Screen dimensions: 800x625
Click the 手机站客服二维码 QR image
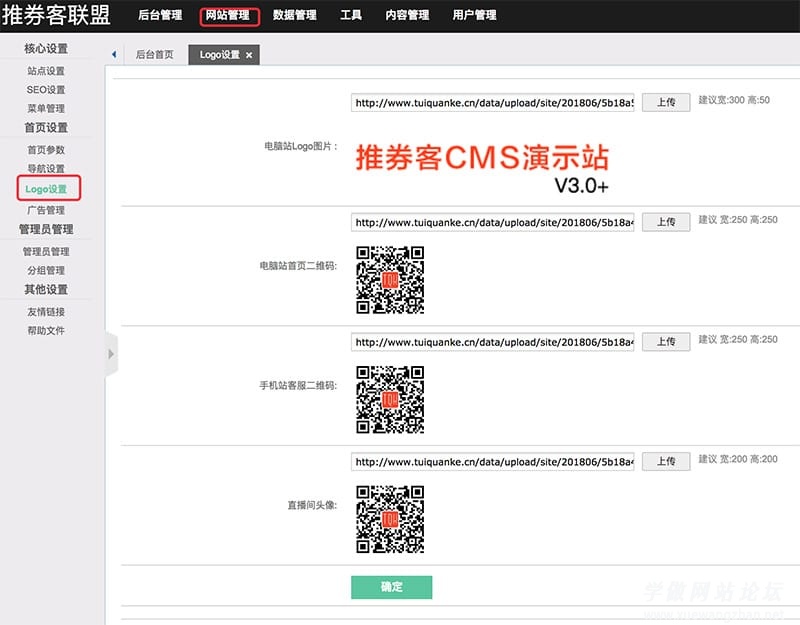tap(390, 400)
